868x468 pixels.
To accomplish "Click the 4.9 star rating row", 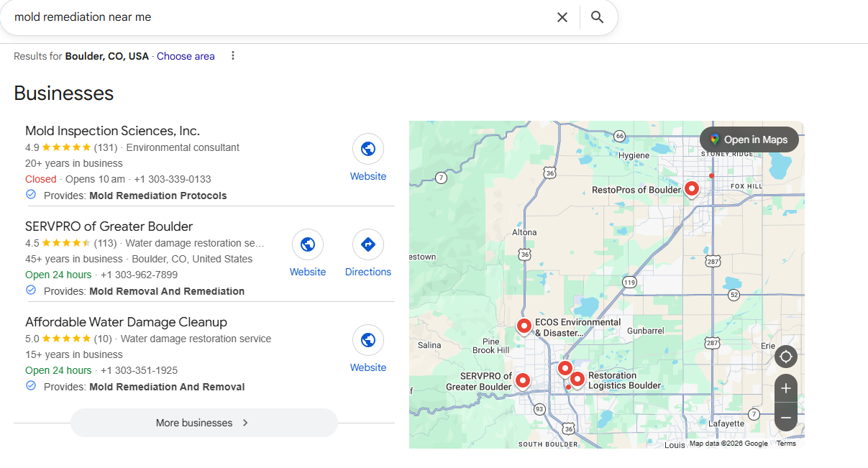I will point(132,147).
